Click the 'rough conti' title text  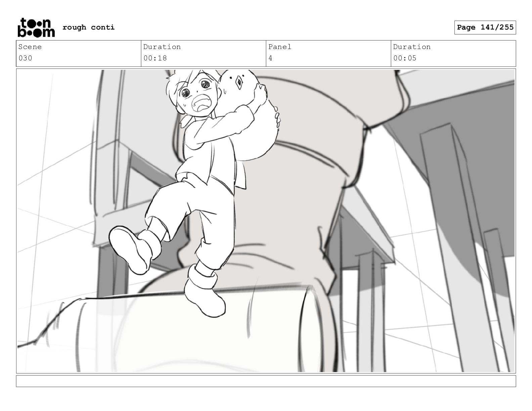88,27
